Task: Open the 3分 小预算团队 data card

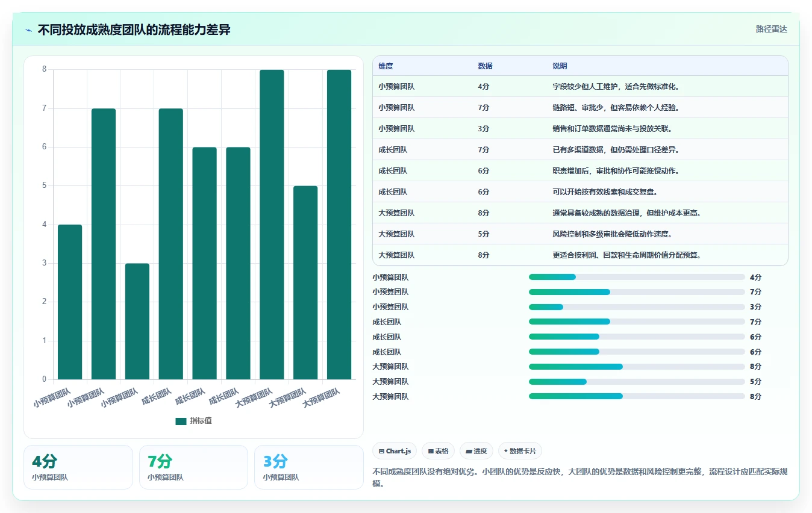Action: click(309, 467)
